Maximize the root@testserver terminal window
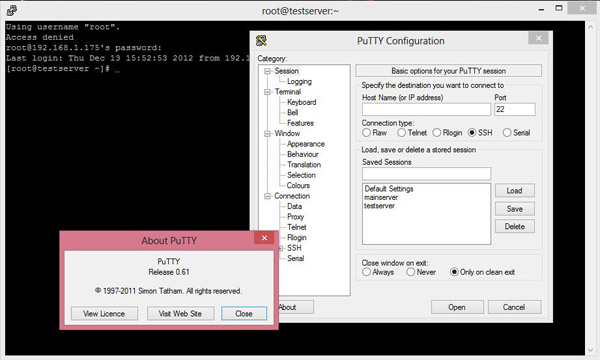The height and width of the screenshot is (360, 600). pos(559,8)
